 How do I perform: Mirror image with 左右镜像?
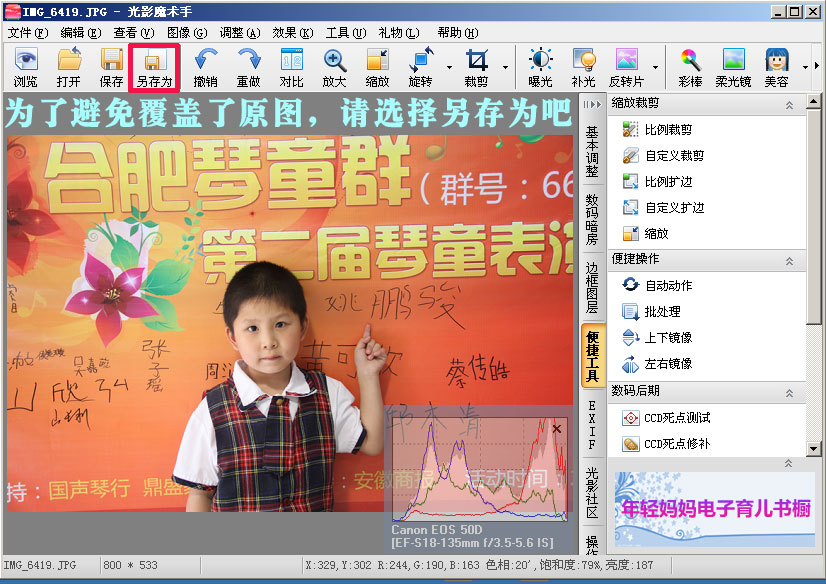pos(657,363)
